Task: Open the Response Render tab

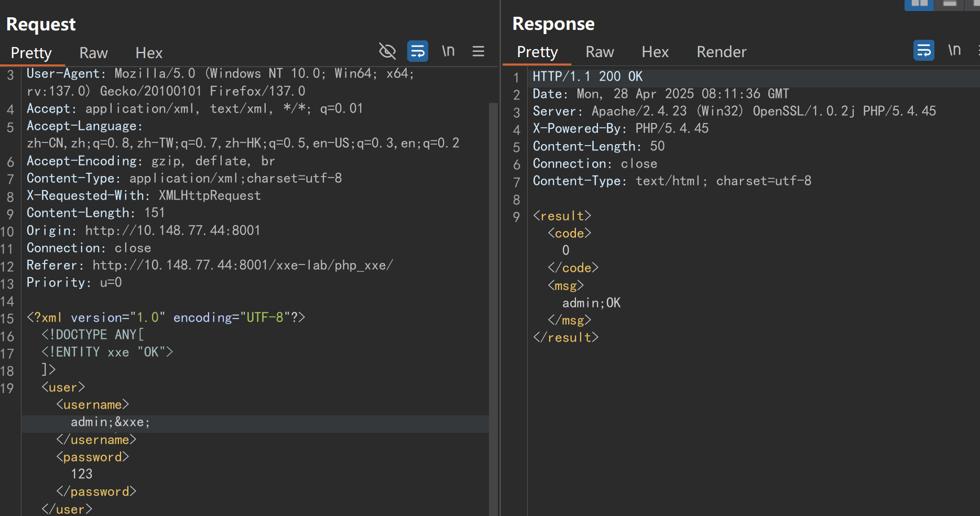Action: pos(721,52)
